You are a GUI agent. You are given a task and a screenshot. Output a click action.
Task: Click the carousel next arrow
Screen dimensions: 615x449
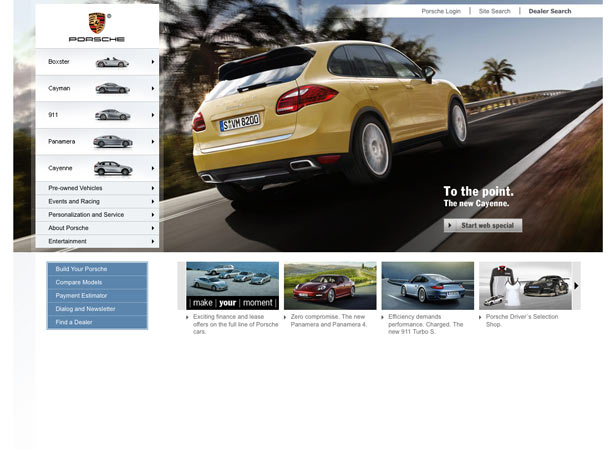point(576,286)
